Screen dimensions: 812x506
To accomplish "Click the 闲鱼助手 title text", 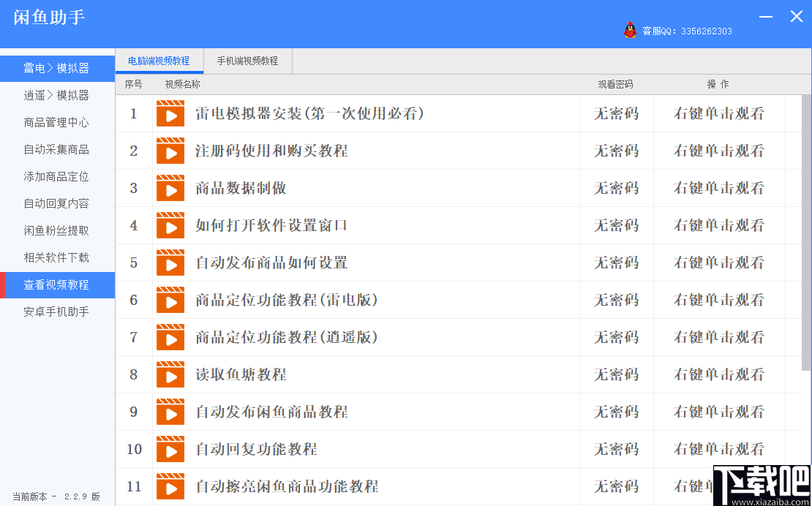I will click(49, 17).
